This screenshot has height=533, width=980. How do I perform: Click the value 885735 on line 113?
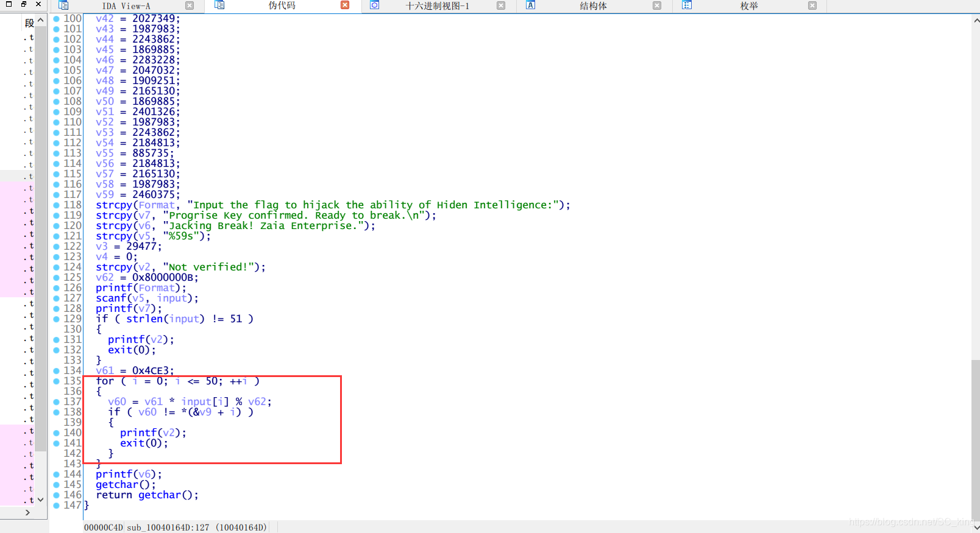pos(151,154)
